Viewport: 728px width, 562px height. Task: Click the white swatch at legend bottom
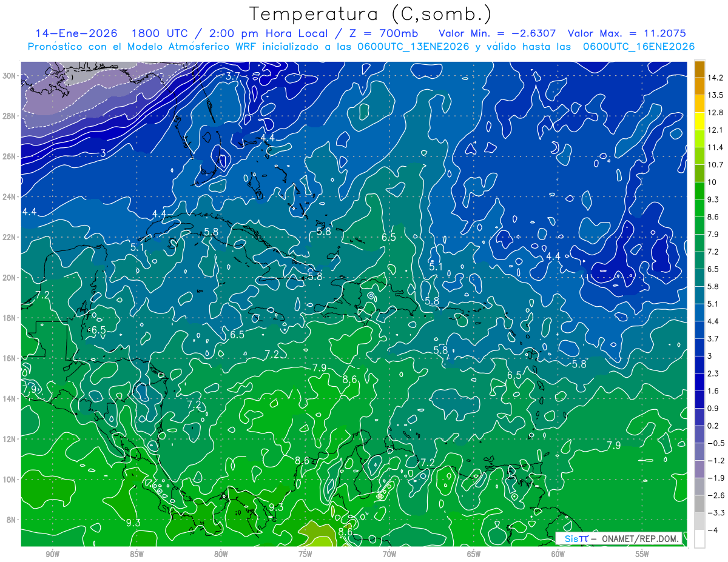coord(699,539)
